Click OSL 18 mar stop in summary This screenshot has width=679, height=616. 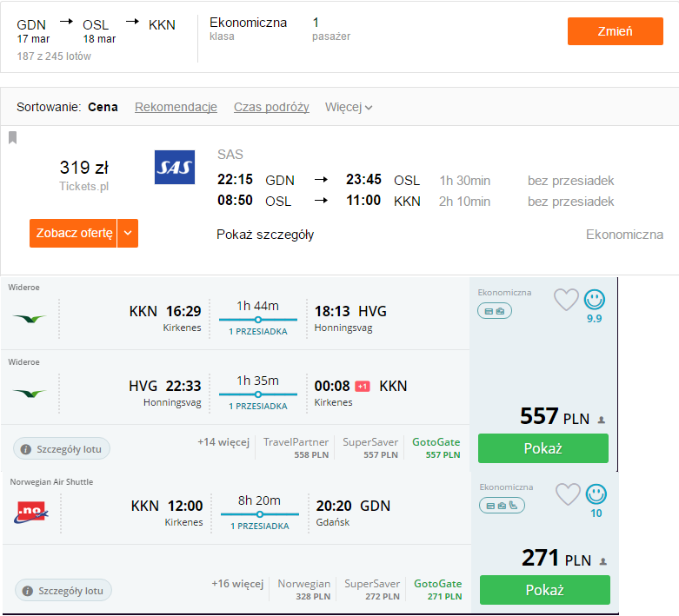tap(99, 31)
